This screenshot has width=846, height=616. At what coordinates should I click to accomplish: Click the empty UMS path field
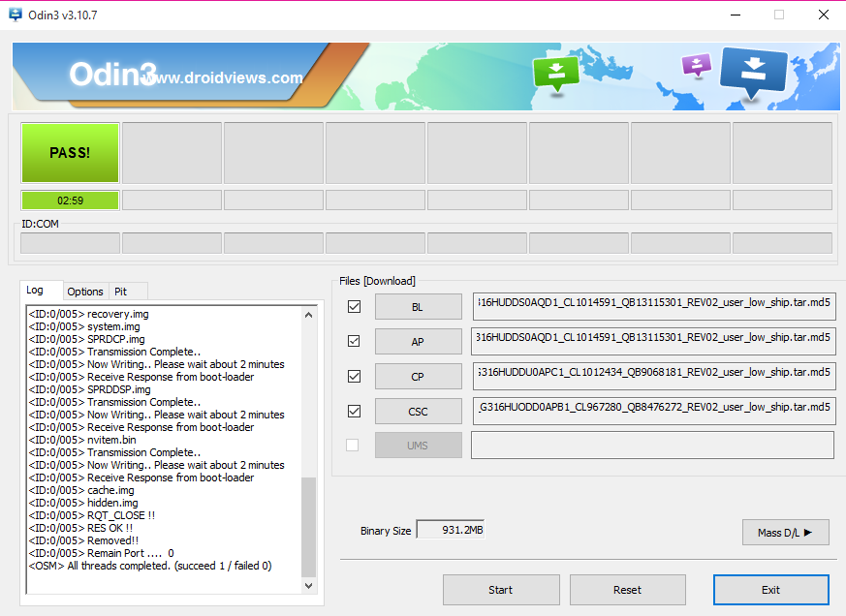tap(653, 445)
